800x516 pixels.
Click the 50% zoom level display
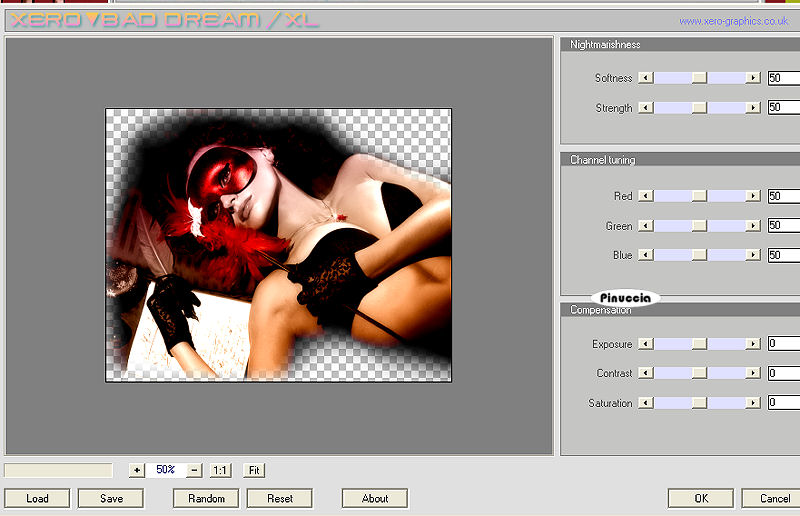click(x=166, y=470)
